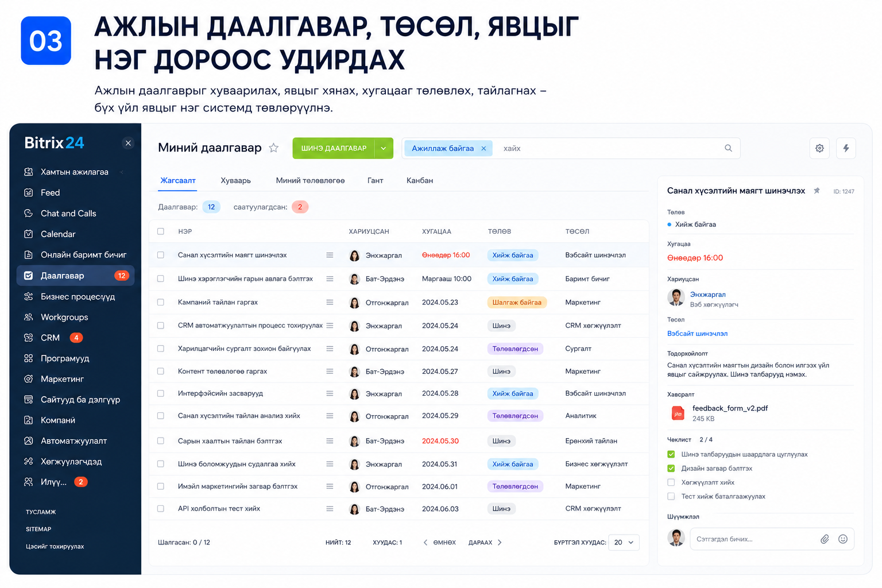Screen dimensions: 882x588
Task: Collapse the Bitrix24 sidebar with X icon
Action: [x=128, y=143]
